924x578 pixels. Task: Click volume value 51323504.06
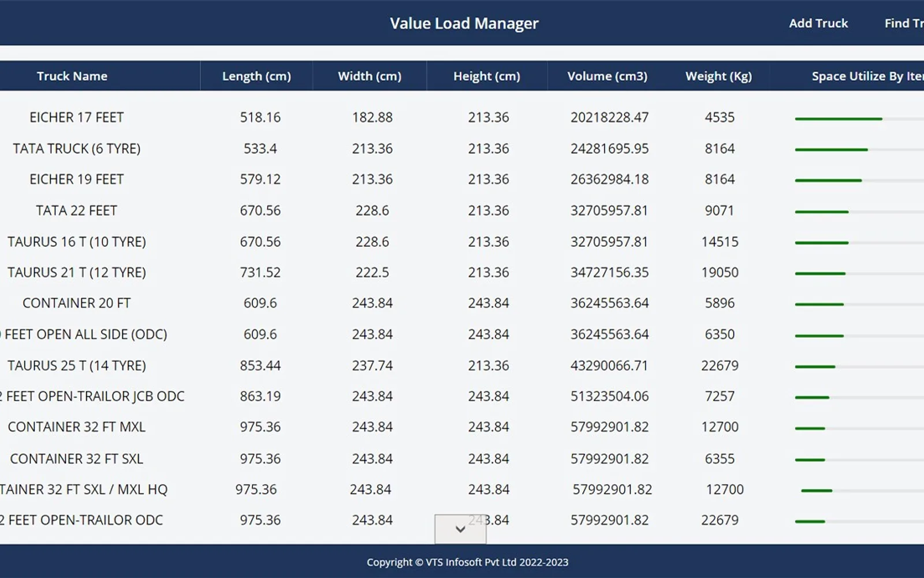coord(610,396)
